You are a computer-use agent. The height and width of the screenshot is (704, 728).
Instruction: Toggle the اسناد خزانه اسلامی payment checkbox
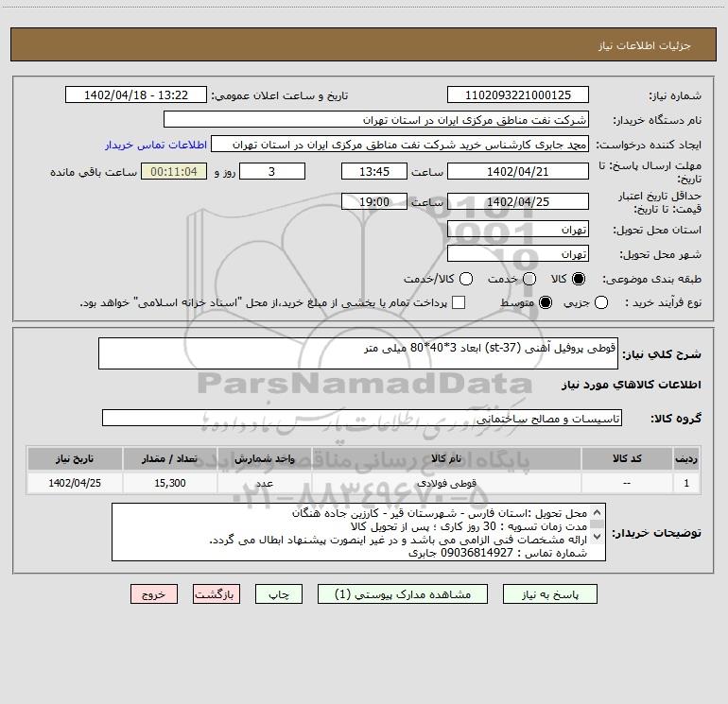pyautogui.click(x=459, y=303)
